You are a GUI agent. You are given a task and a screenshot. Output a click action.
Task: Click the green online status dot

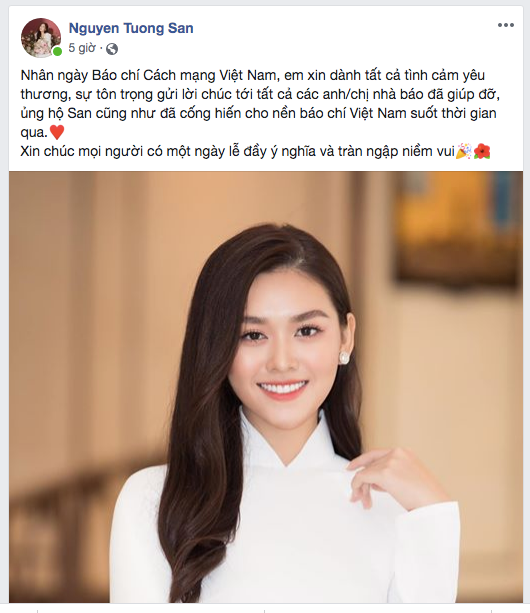click(x=57, y=52)
